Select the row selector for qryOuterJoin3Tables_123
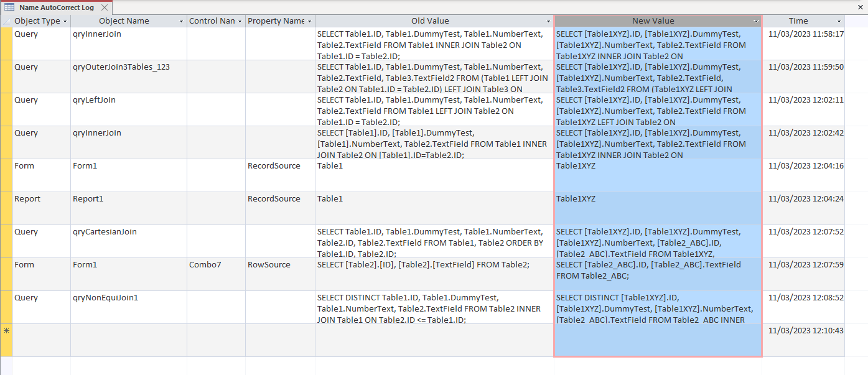 click(x=6, y=76)
